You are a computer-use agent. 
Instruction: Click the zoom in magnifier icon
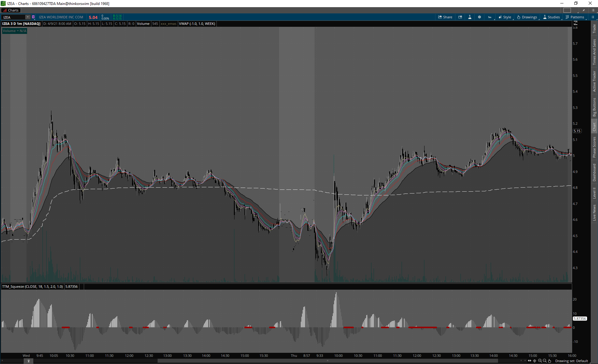coord(540,361)
